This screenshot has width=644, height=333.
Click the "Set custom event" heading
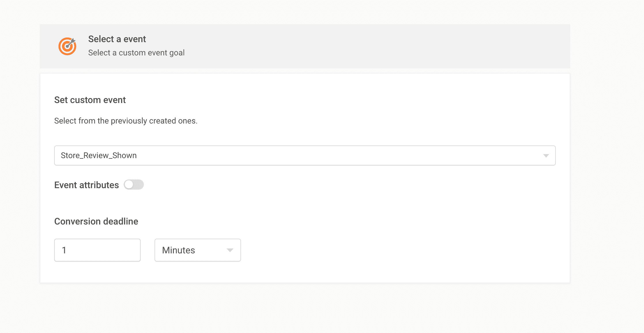pyautogui.click(x=90, y=100)
